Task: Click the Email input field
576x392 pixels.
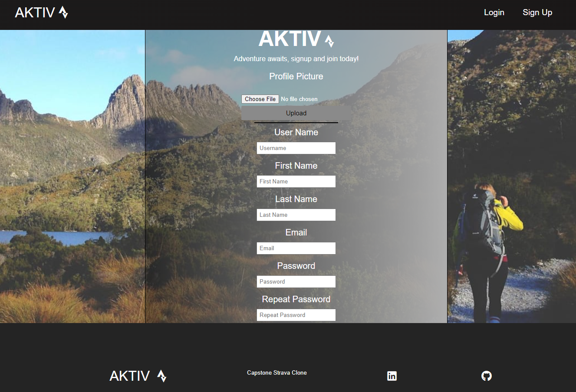Action: coord(296,248)
